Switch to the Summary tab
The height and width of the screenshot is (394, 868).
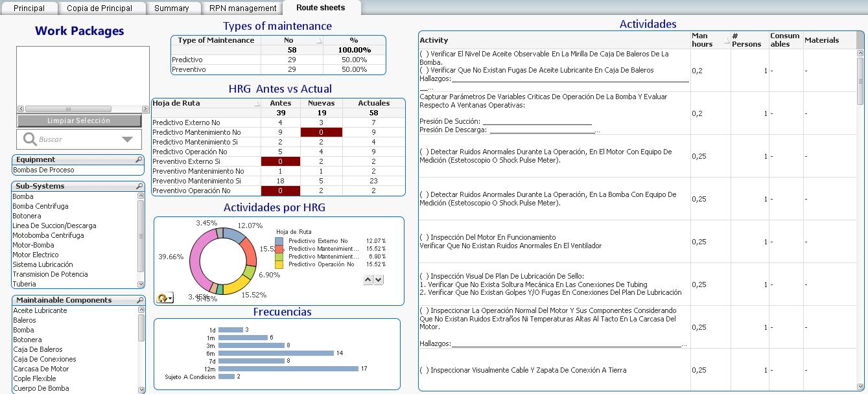coord(171,8)
